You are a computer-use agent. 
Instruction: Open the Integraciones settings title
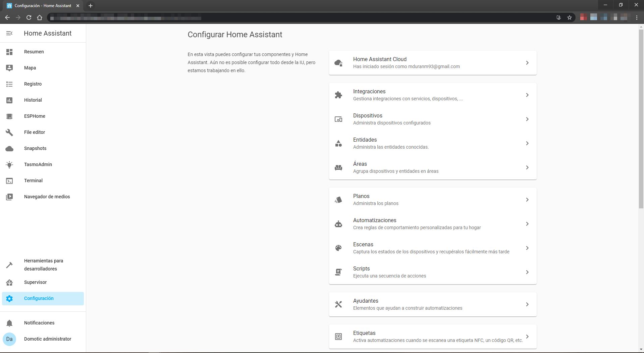pos(369,91)
